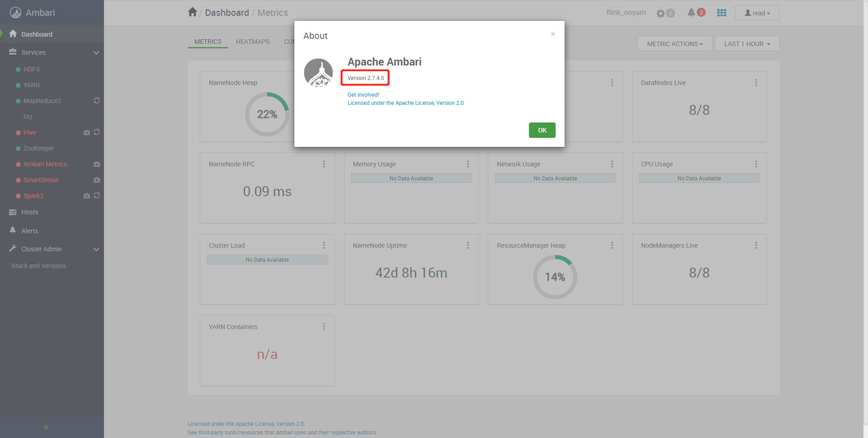
Task: Go to home via the house icon in the breadcrumb
Action: coord(193,12)
